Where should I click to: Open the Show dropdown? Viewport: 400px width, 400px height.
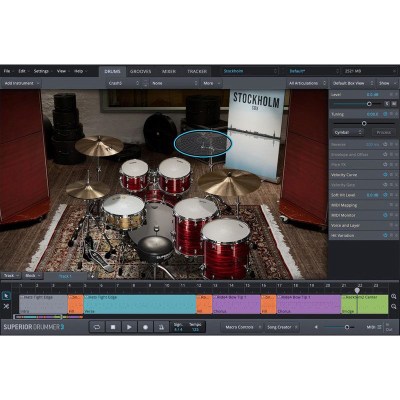[387, 83]
